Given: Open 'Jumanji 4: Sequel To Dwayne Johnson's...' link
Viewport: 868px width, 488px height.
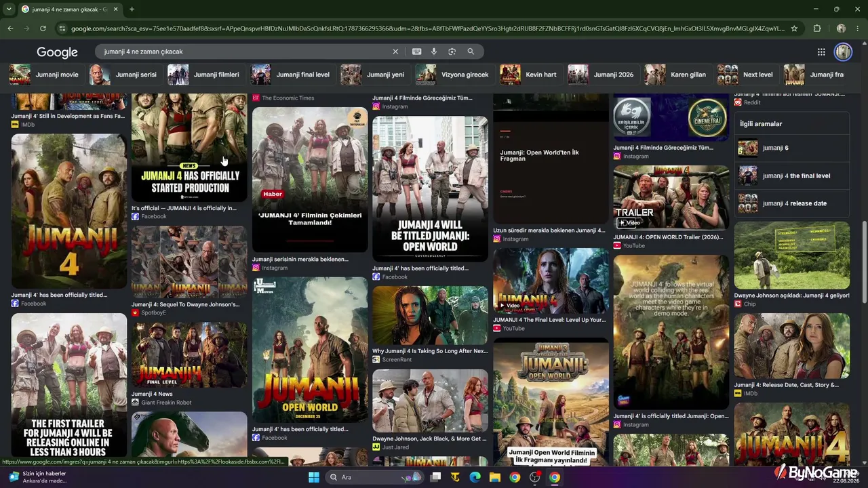Looking at the screenshot, I should coord(185,304).
